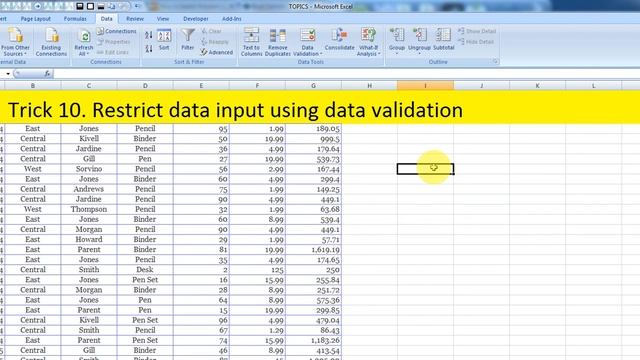
Task: Expand the Group dropdown arrow
Action: pyautogui.click(x=397, y=53)
